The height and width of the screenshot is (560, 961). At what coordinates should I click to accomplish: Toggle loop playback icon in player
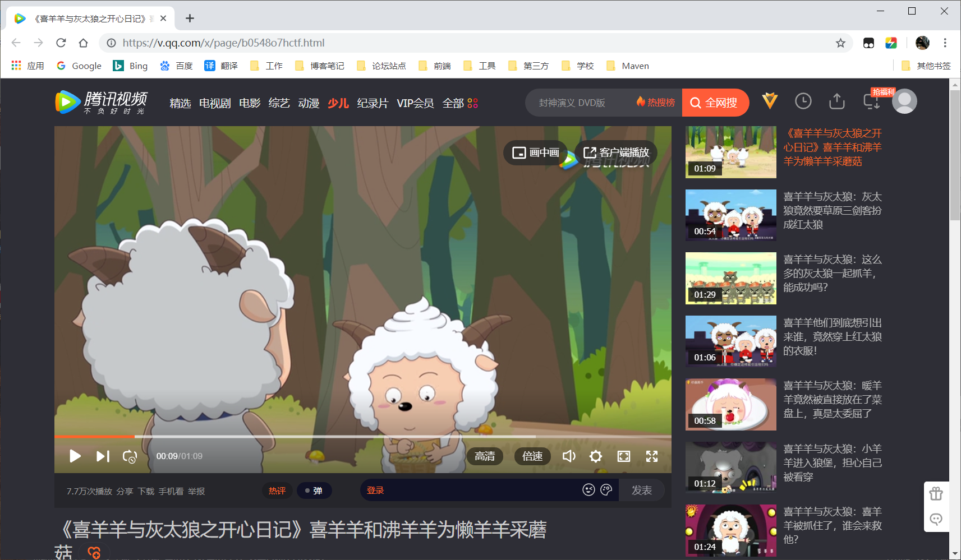pos(130,456)
